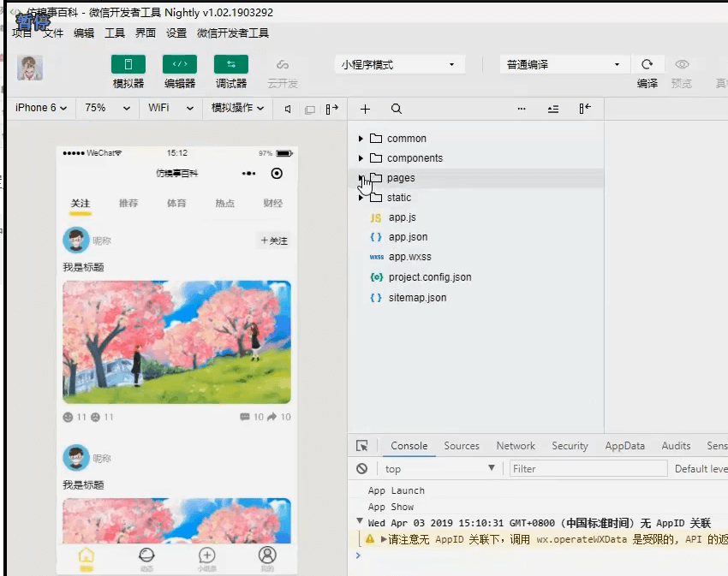Click collapse-all folders icon in file tree
Viewport: 728px width, 576px height.
[x=553, y=109]
